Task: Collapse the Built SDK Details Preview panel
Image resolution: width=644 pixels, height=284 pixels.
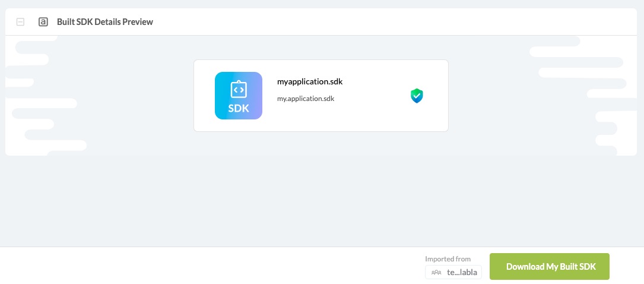Action: [20, 22]
